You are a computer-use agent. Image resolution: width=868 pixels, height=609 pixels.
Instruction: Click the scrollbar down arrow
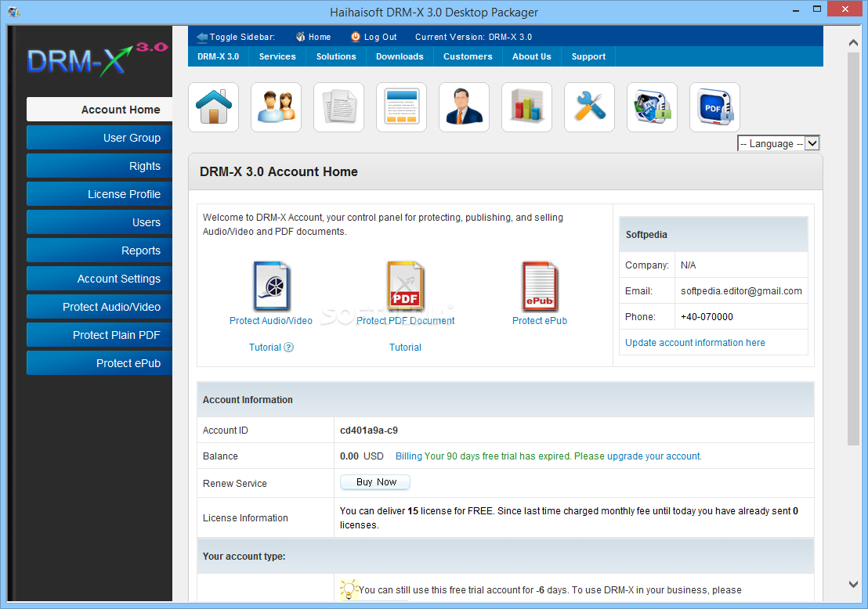click(853, 583)
